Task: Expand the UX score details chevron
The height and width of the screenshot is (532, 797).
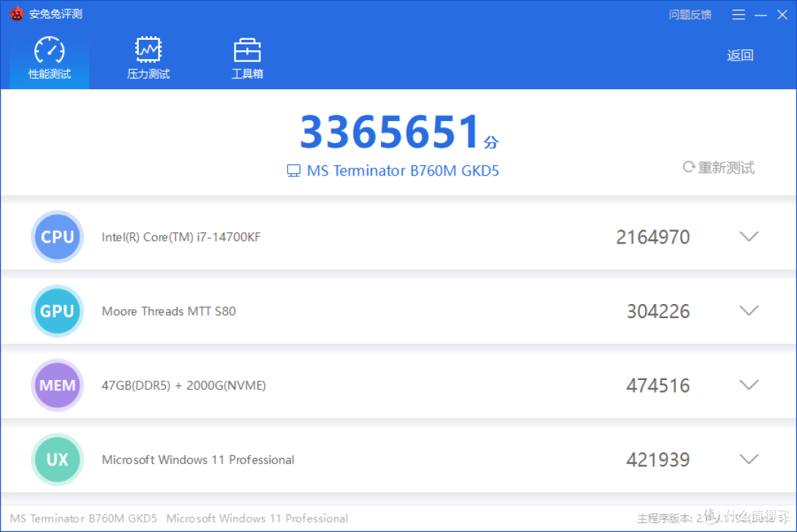Action: tap(749, 459)
